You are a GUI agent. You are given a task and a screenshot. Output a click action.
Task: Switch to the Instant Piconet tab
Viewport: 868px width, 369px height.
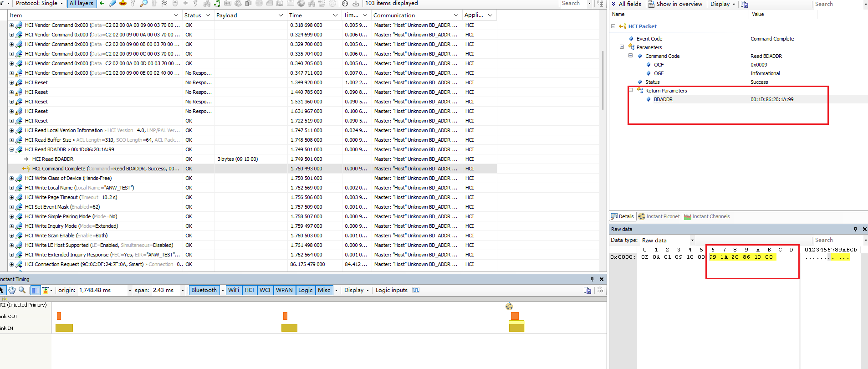pyautogui.click(x=659, y=216)
